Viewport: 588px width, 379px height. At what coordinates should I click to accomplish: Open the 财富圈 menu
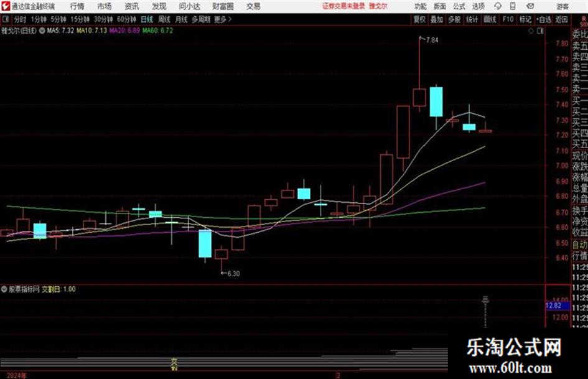(223, 6)
